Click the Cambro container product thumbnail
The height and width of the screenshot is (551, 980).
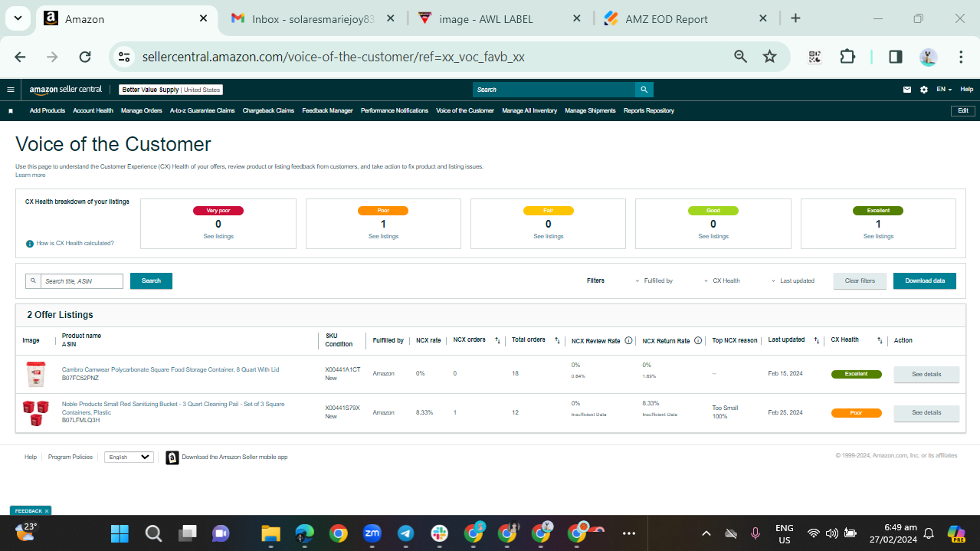35,375
